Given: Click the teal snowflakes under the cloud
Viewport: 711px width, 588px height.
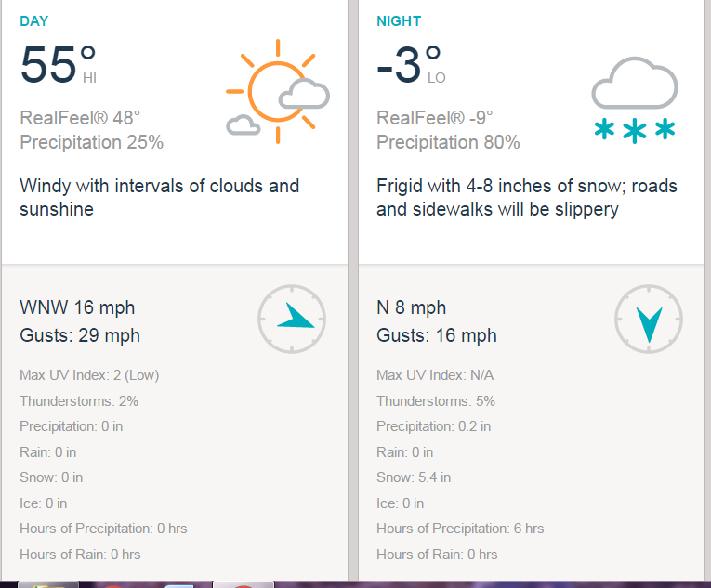Looking at the screenshot, I should pyautogui.click(x=635, y=130).
